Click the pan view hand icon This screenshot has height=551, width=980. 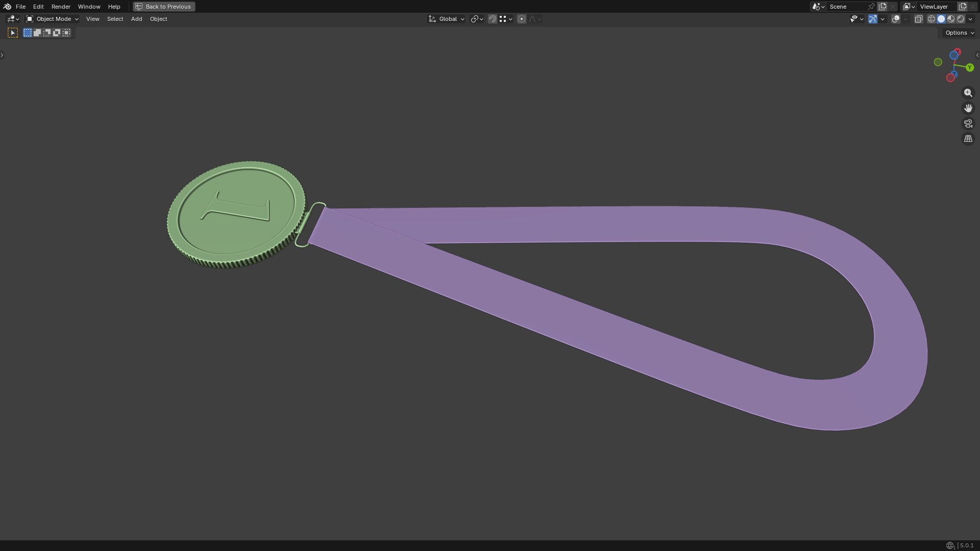[968, 108]
